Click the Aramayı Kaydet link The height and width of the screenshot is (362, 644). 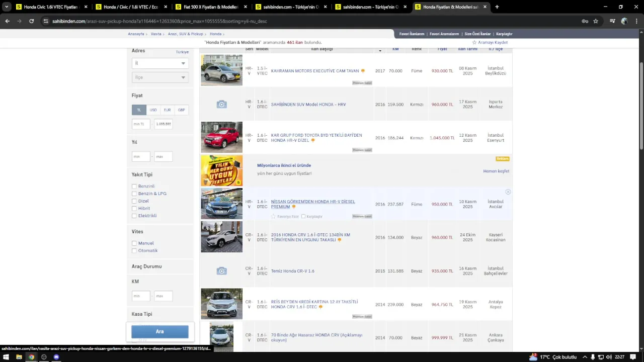coord(493,43)
